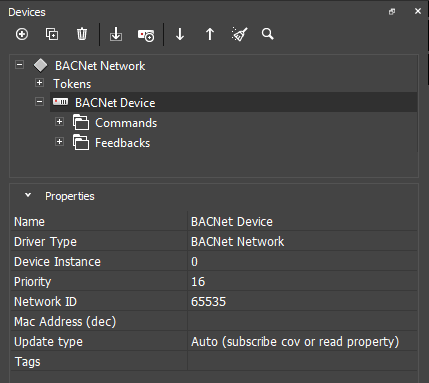
Task: Click the Clean up broom icon
Action: tap(239, 34)
